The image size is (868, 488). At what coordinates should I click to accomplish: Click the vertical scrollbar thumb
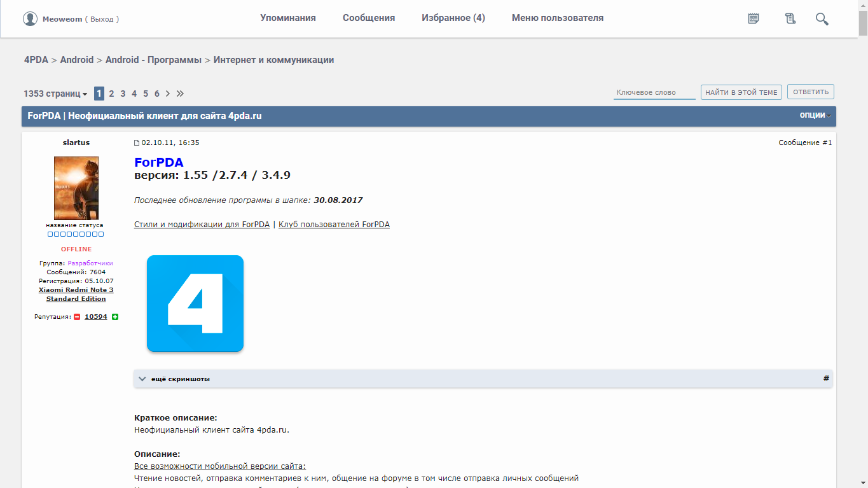[x=863, y=24]
